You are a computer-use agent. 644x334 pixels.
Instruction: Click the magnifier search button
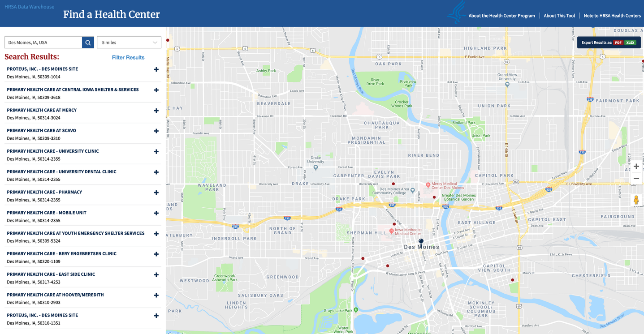point(88,43)
